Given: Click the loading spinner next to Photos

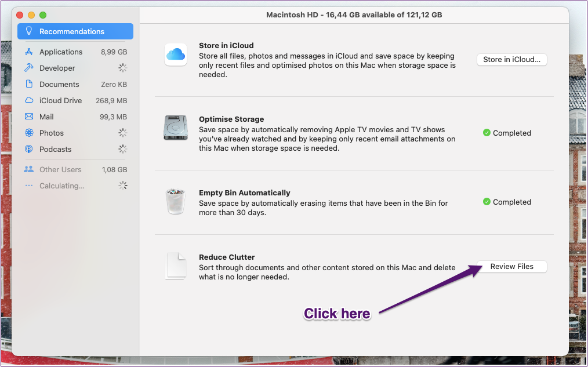Looking at the screenshot, I should pyautogui.click(x=122, y=133).
